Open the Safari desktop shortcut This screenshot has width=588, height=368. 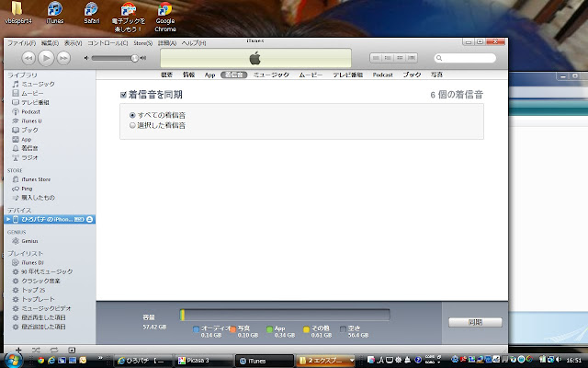tap(92, 13)
